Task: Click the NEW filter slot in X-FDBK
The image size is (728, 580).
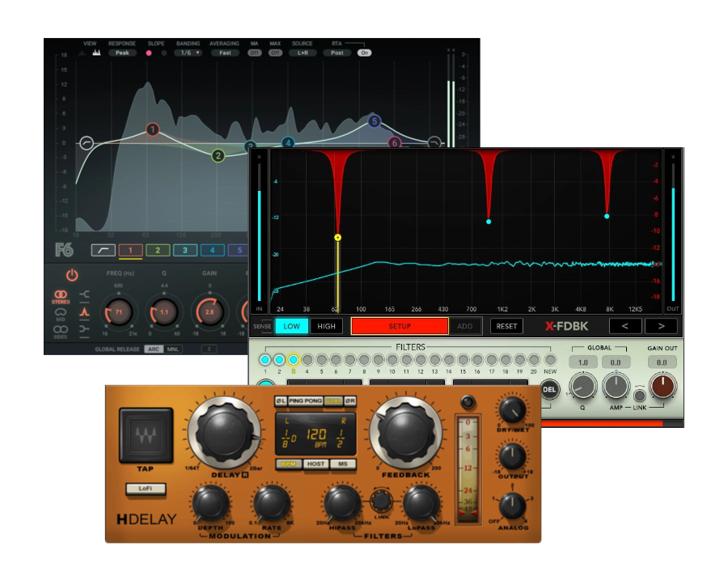Action: tap(550, 359)
